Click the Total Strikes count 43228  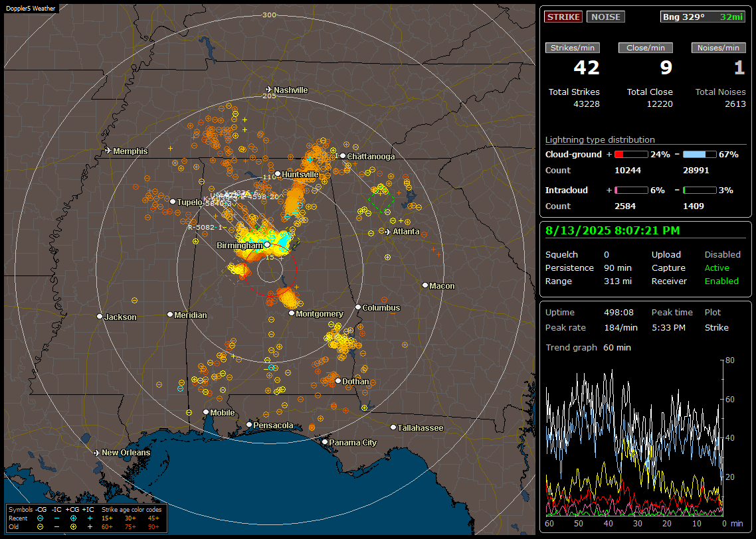tap(587, 104)
